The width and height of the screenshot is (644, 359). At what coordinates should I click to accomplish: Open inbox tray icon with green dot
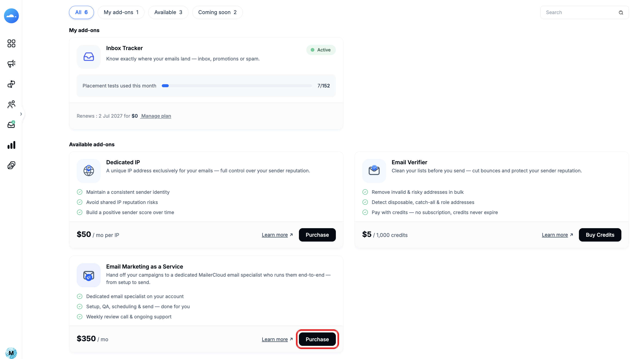(x=11, y=124)
